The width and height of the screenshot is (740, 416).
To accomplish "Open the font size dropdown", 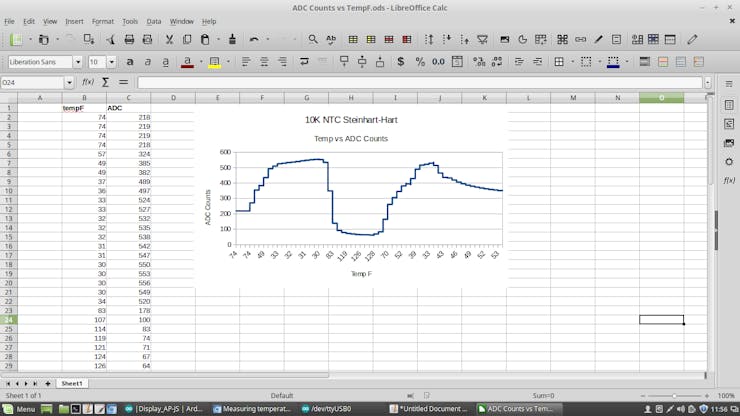I will point(111,62).
